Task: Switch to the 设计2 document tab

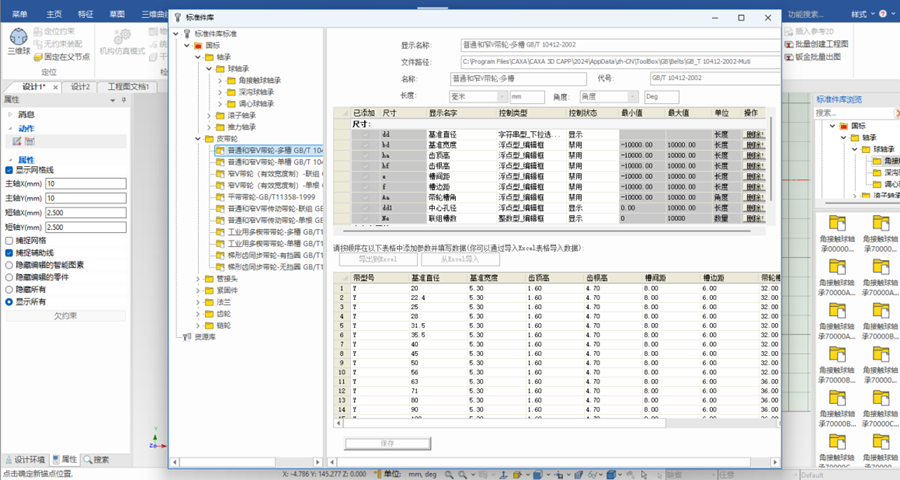Action: point(80,87)
